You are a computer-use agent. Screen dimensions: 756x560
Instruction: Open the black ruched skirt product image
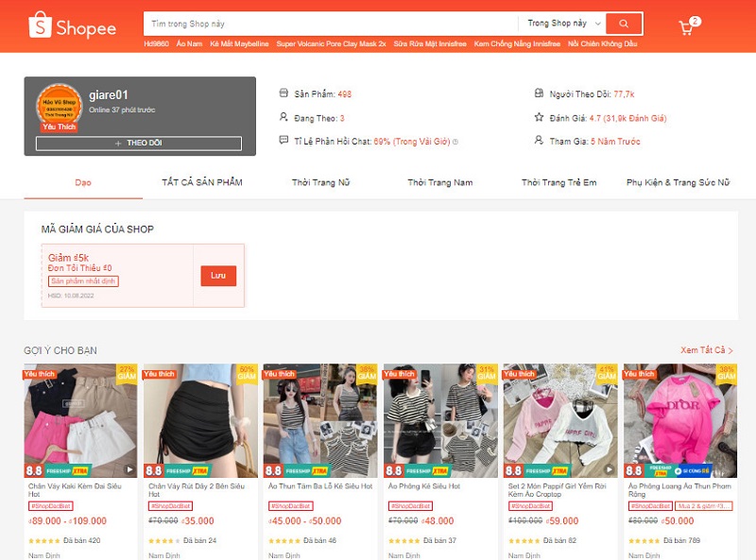(x=199, y=420)
